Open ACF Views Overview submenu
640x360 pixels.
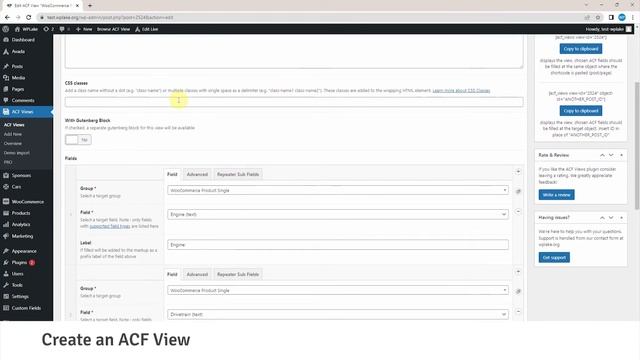click(13, 144)
